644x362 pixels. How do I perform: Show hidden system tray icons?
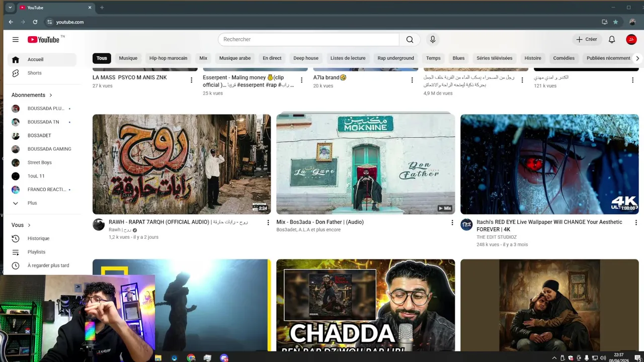pos(554,358)
